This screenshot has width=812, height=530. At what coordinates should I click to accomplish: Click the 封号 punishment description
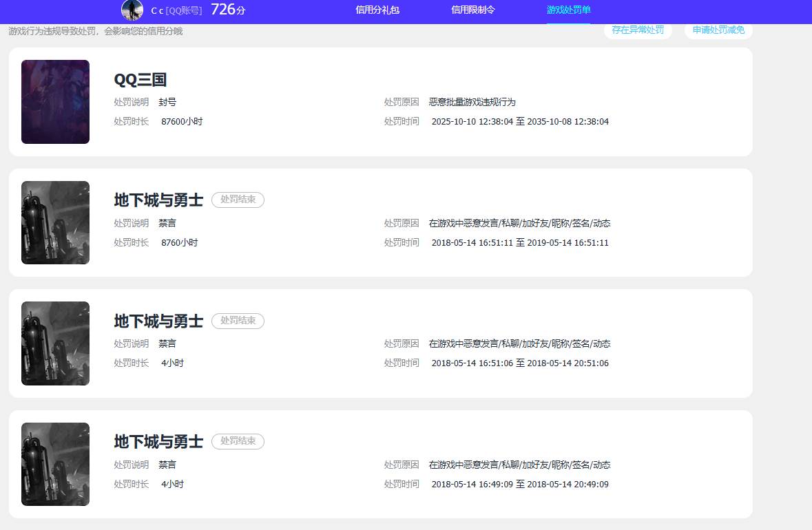tap(167, 102)
